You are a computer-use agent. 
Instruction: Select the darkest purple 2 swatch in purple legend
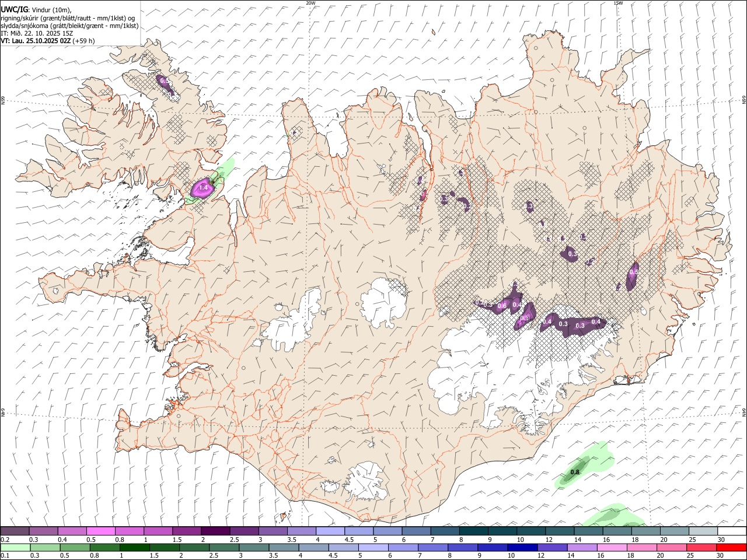pyautogui.click(x=215, y=531)
